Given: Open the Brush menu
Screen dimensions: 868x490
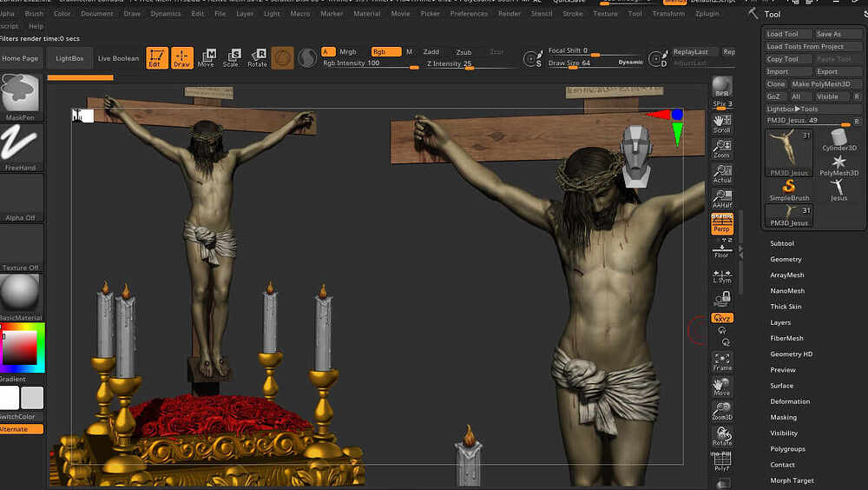Looking at the screenshot, I should pos(34,13).
